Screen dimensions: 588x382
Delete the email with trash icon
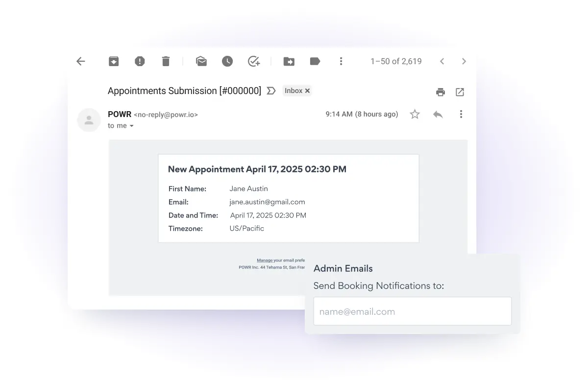(x=166, y=61)
